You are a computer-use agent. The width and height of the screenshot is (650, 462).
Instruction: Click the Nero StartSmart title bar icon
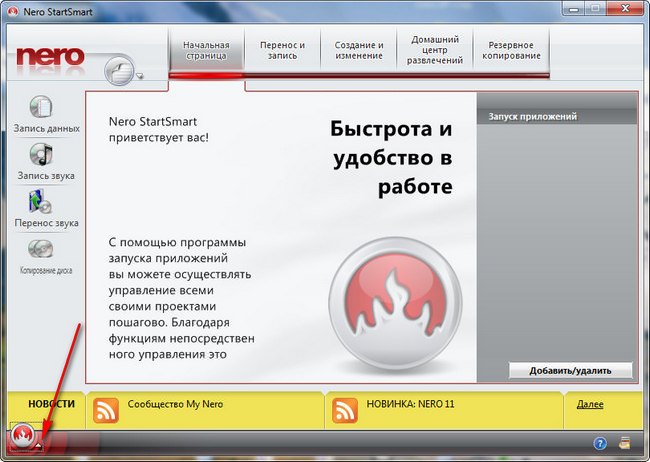coord(12,12)
